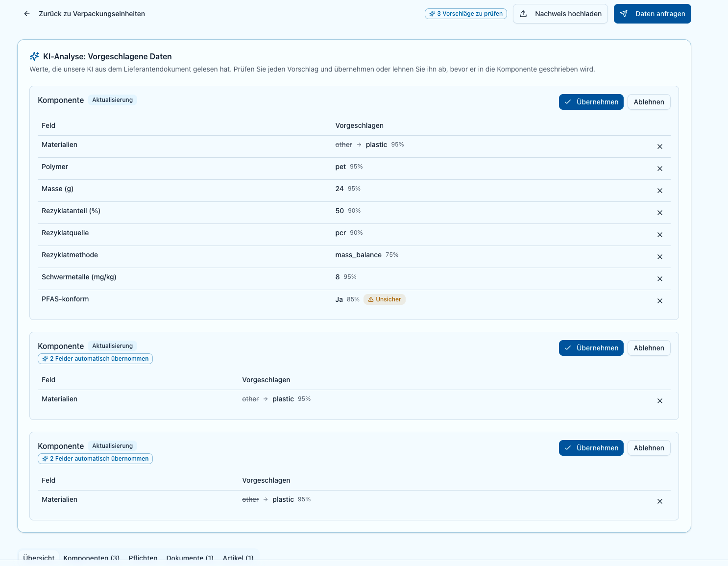
Task: Go back to Verpackungseinheiten via arrow
Action: coord(27,14)
